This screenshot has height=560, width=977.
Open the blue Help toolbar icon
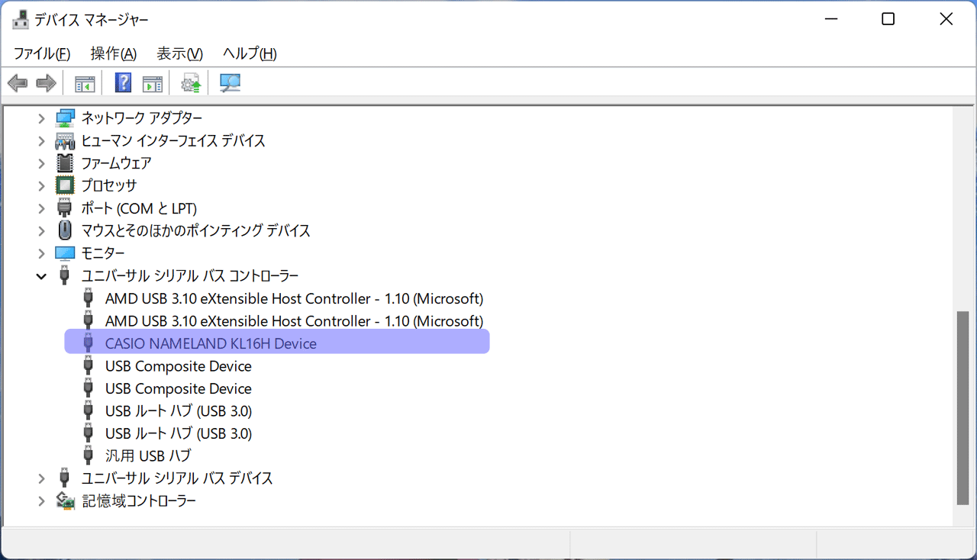coord(123,83)
